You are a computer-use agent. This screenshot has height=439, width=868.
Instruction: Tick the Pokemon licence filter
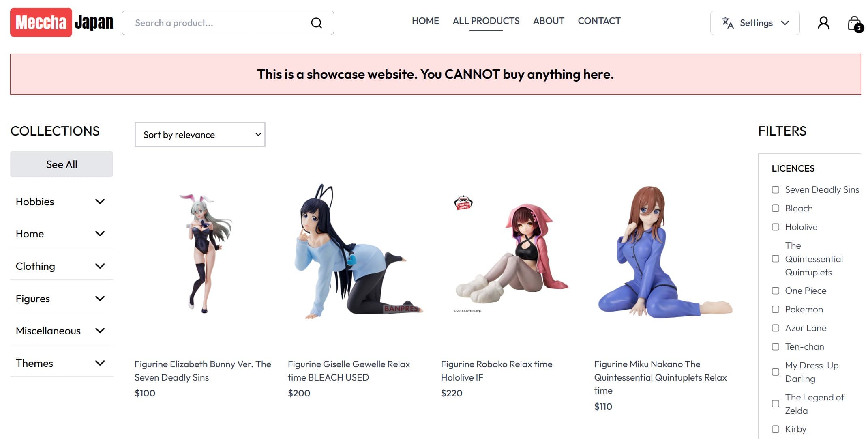click(x=775, y=309)
